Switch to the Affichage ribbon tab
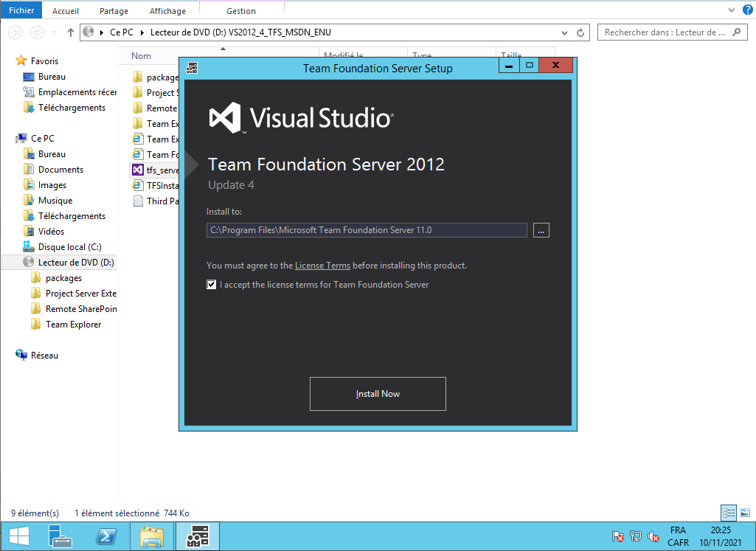The width and height of the screenshot is (756, 551). click(x=167, y=11)
